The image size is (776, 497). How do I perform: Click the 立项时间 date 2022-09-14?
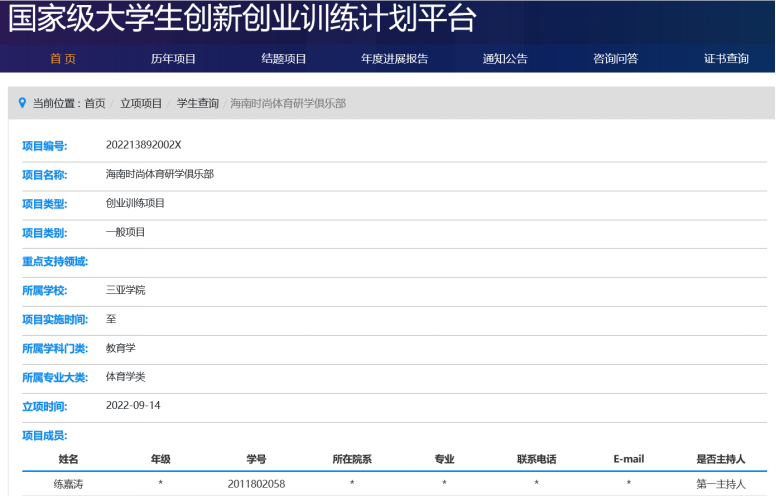tap(133, 406)
